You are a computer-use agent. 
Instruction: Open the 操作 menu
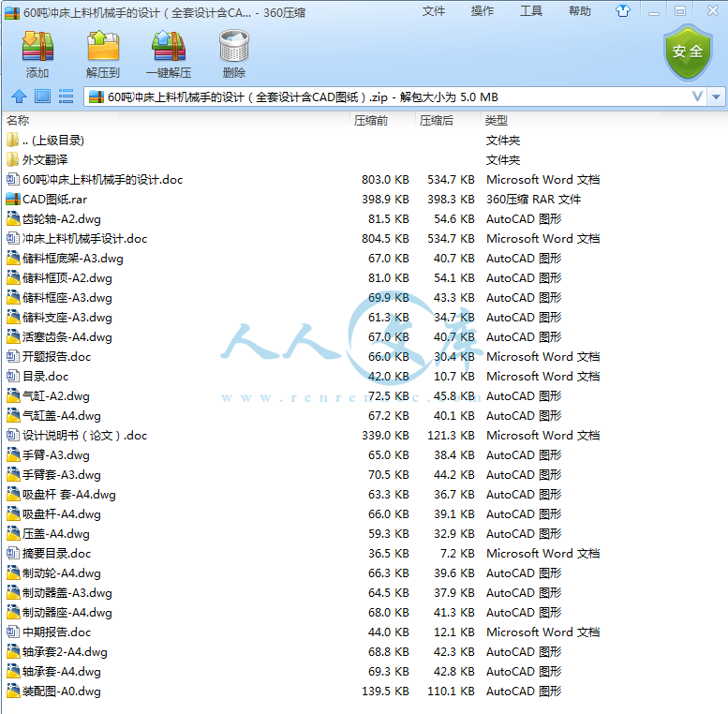(x=482, y=10)
